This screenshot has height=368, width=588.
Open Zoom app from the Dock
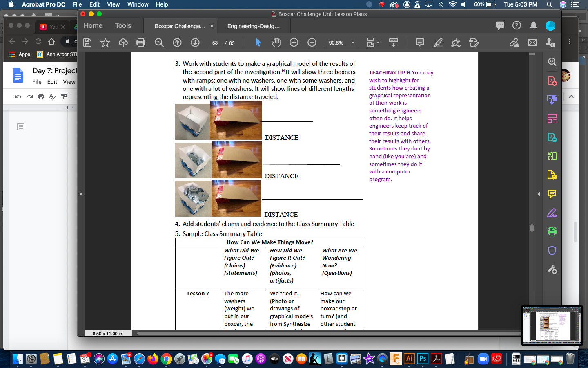483,359
